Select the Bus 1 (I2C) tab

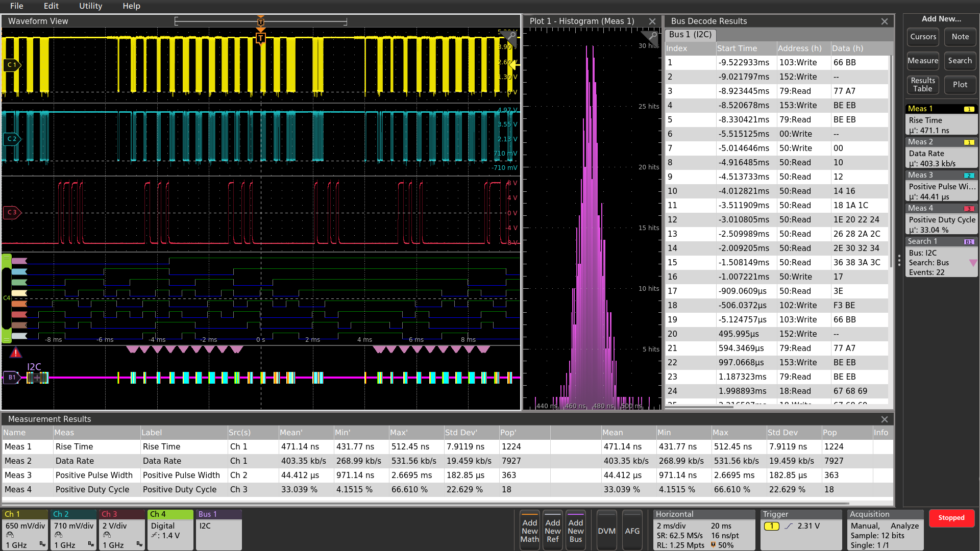pyautogui.click(x=690, y=35)
